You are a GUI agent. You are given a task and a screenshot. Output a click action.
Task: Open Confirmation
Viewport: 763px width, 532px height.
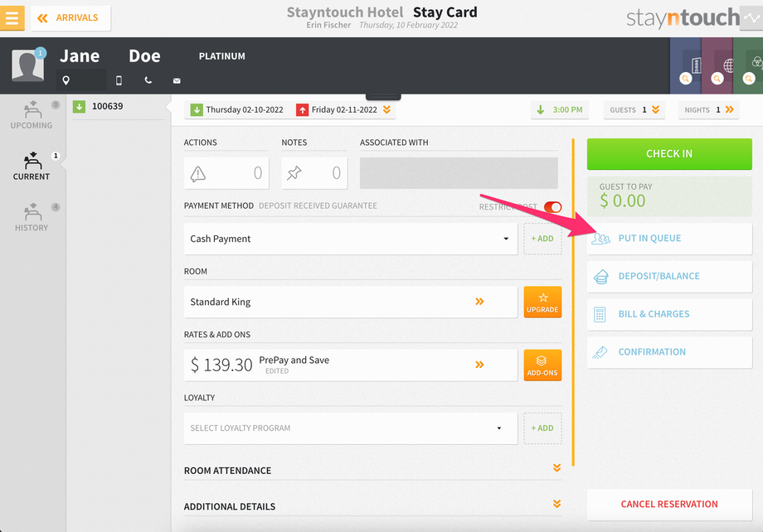[669, 352]
